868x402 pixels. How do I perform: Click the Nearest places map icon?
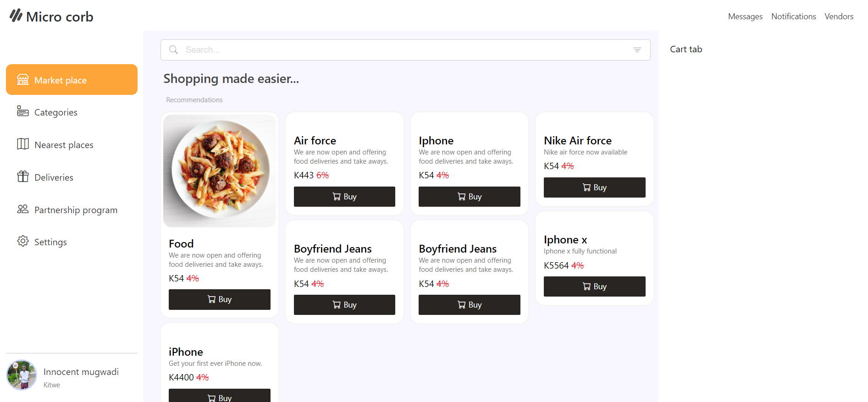point(23,144)
